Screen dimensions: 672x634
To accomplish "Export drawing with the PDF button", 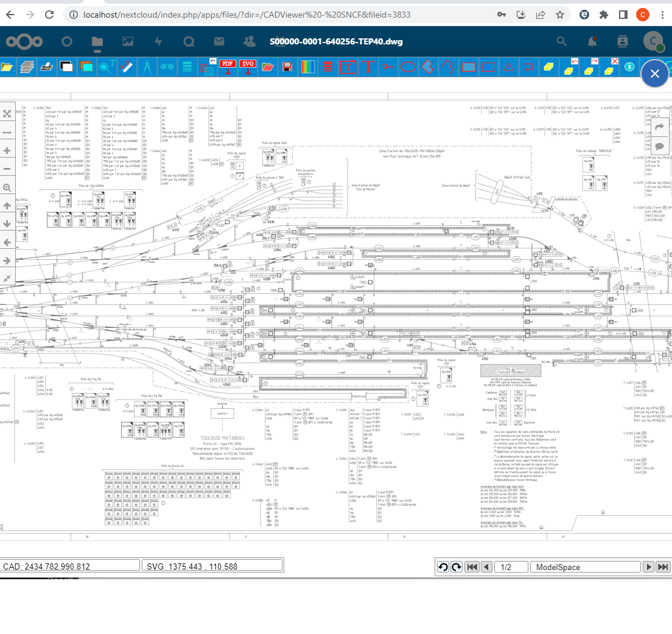I will 227,68.
